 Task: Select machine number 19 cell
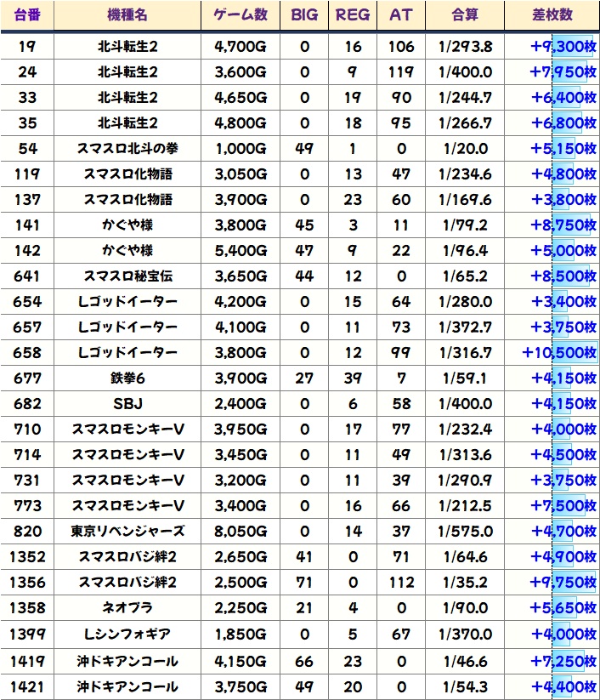27,47
